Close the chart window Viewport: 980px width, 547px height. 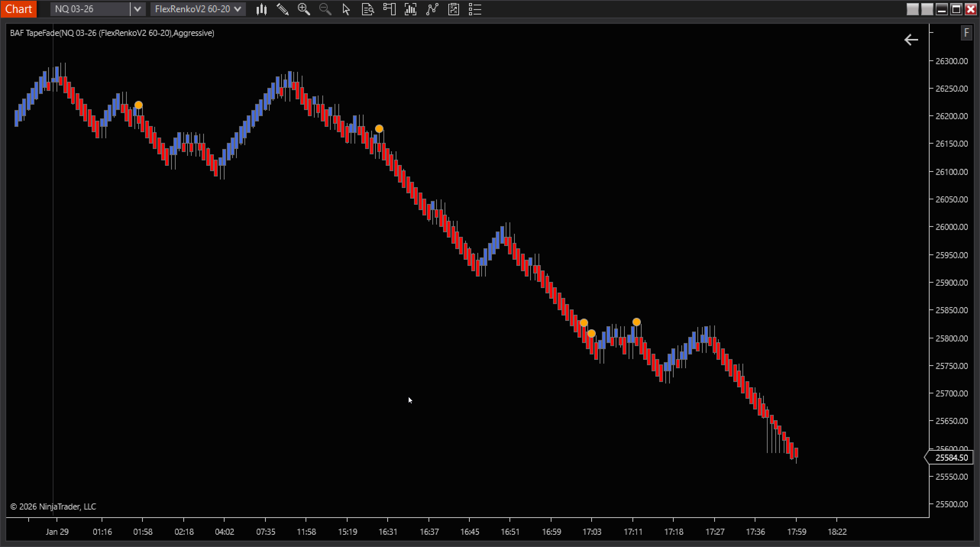[x=971, y=9]
